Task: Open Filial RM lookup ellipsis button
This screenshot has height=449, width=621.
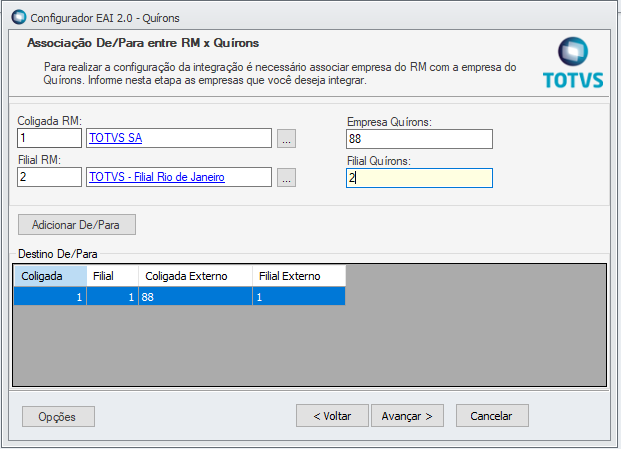Action: [287, 178]
